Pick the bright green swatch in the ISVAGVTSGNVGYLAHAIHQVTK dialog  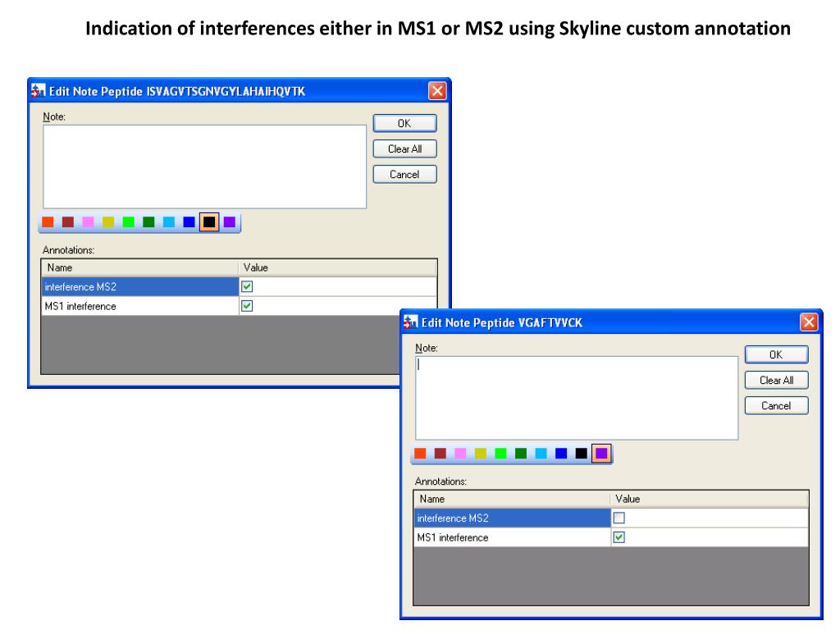129,221
